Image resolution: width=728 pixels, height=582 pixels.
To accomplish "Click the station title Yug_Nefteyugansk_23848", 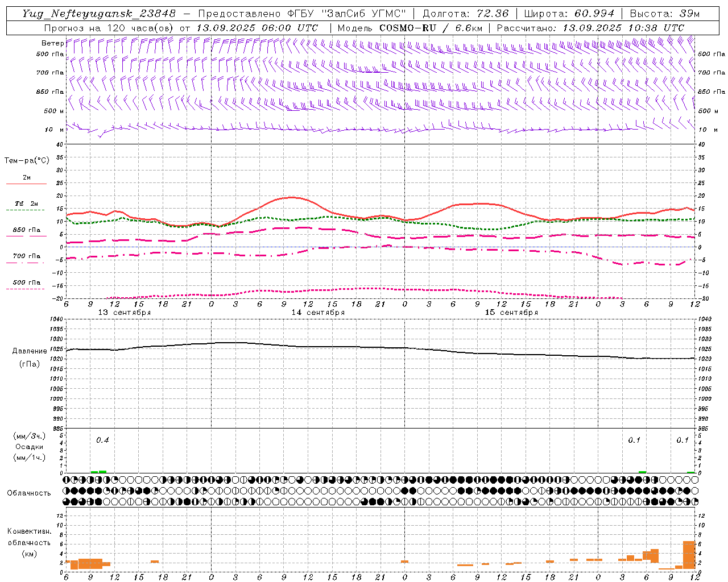I will pyautogui.click(x=100, y=14).
